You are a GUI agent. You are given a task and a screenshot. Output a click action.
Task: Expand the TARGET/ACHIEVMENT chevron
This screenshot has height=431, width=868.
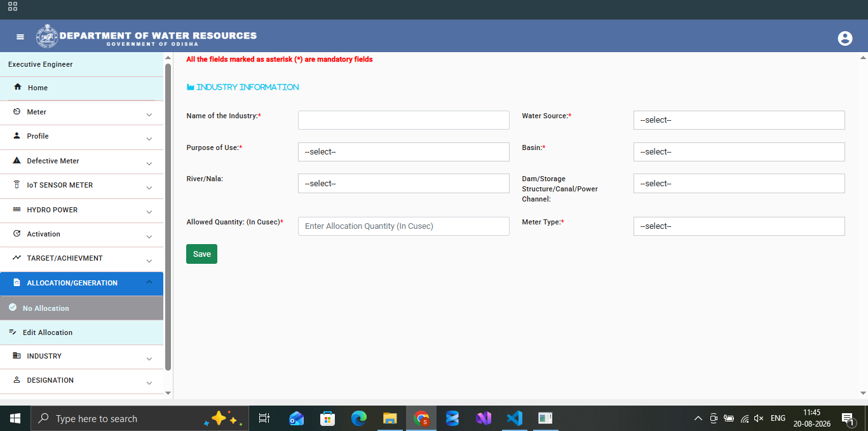149,261
